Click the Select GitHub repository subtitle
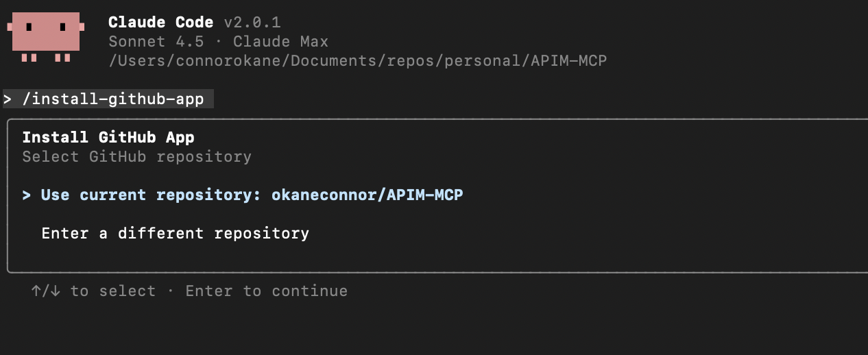868x355 pixels. 136,157
